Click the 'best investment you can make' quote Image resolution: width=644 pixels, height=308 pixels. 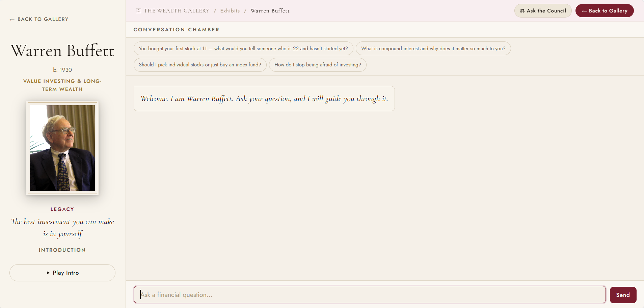[x=62, y=227]
